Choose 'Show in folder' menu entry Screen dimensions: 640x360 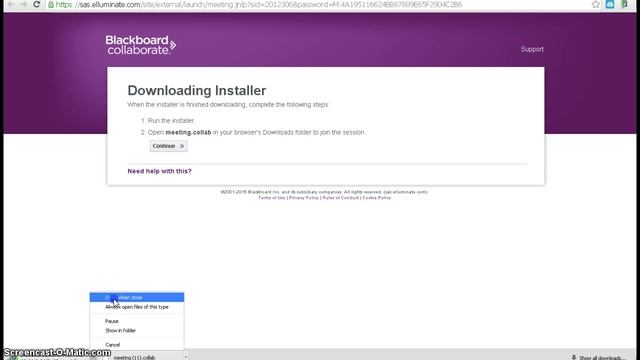coord(137,331)
